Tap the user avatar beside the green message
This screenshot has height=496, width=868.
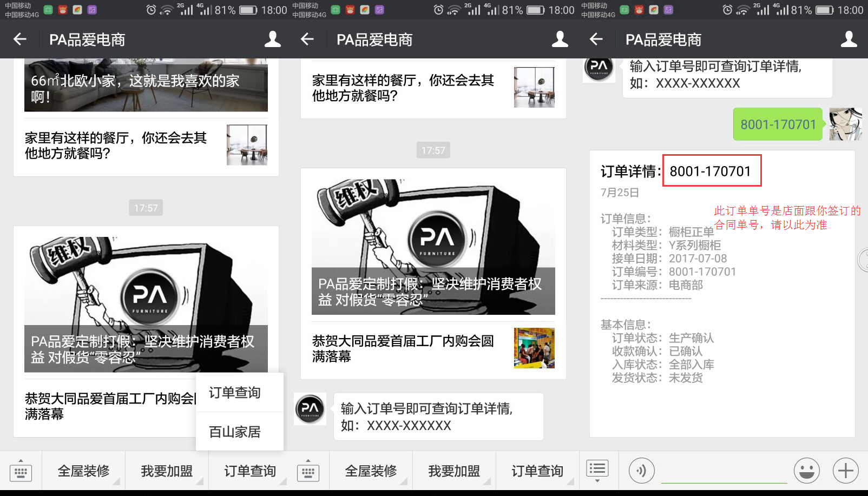click(846, 124)
